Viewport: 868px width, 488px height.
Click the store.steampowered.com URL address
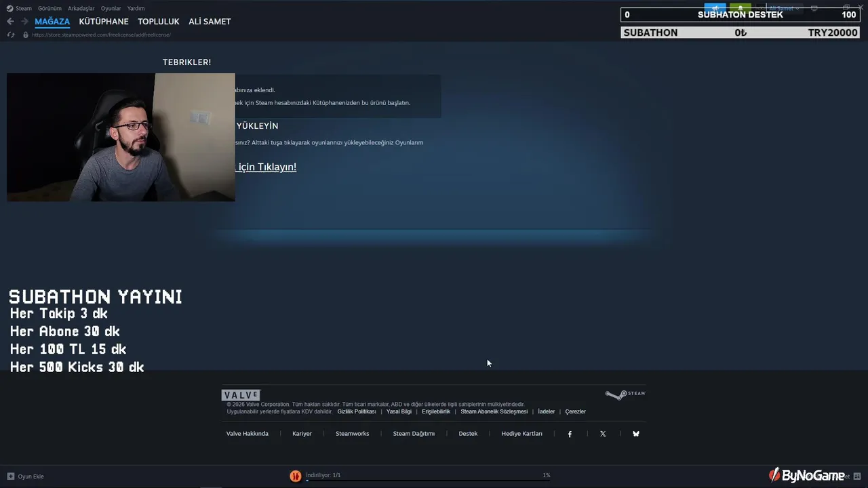pos(101,35)
